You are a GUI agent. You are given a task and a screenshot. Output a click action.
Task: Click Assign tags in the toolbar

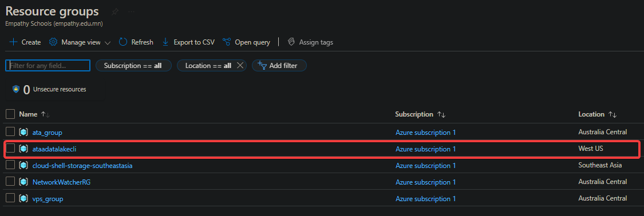coord(310,42)
